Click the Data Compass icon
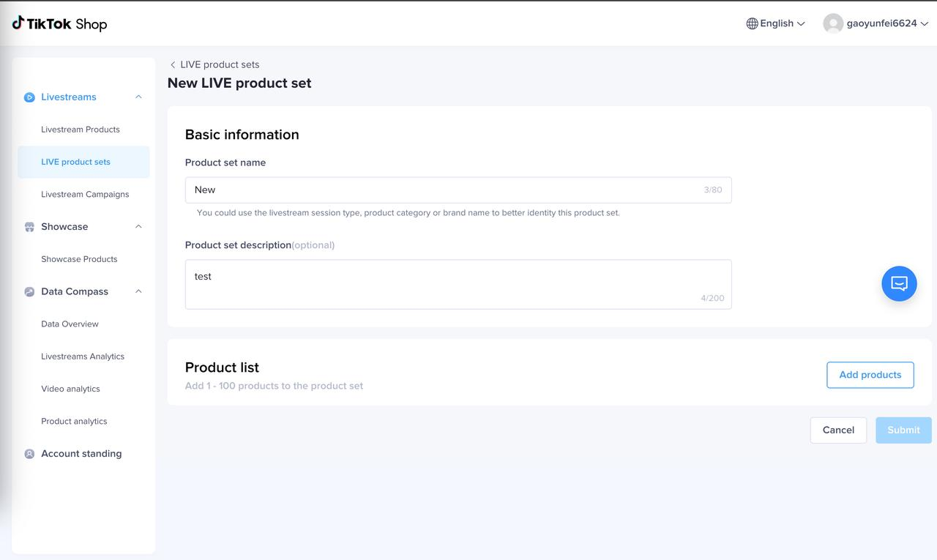Screen dimensions: 937x560 tap(29, 291)
